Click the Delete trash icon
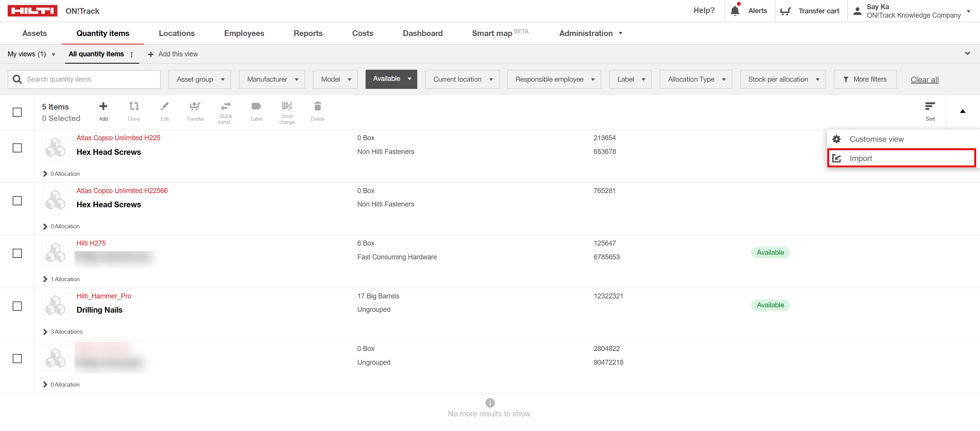 coord(317,107)
